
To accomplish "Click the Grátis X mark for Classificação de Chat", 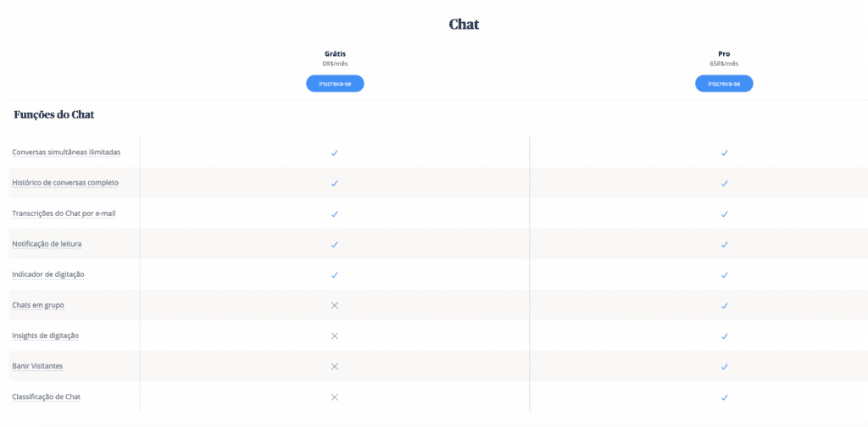I will 334,397.
